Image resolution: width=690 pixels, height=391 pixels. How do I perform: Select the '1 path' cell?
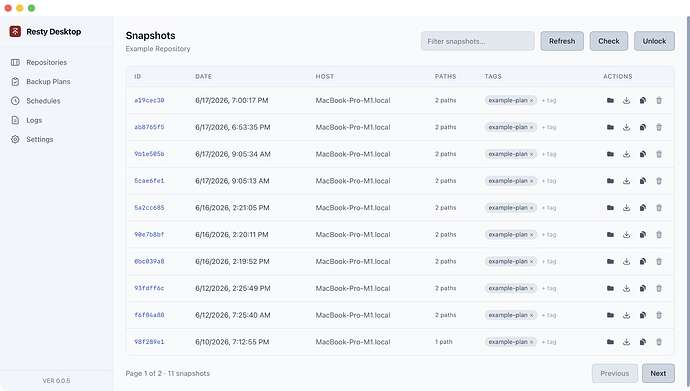(444, 342)
